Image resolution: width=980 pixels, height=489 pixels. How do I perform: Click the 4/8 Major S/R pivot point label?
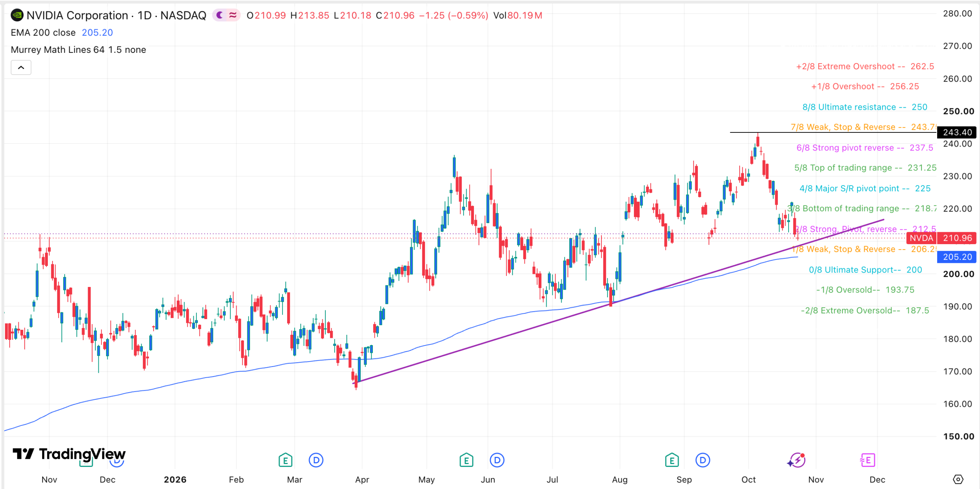[x=865, y=188]
